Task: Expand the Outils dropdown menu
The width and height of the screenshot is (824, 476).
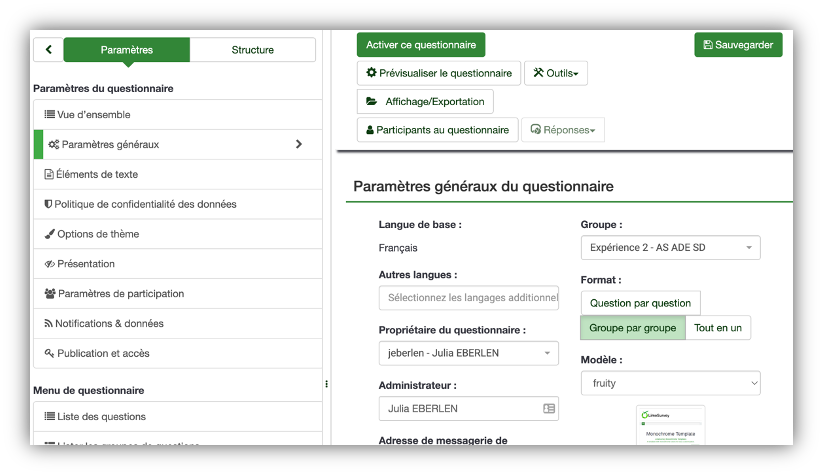Action: click(555, 73)
